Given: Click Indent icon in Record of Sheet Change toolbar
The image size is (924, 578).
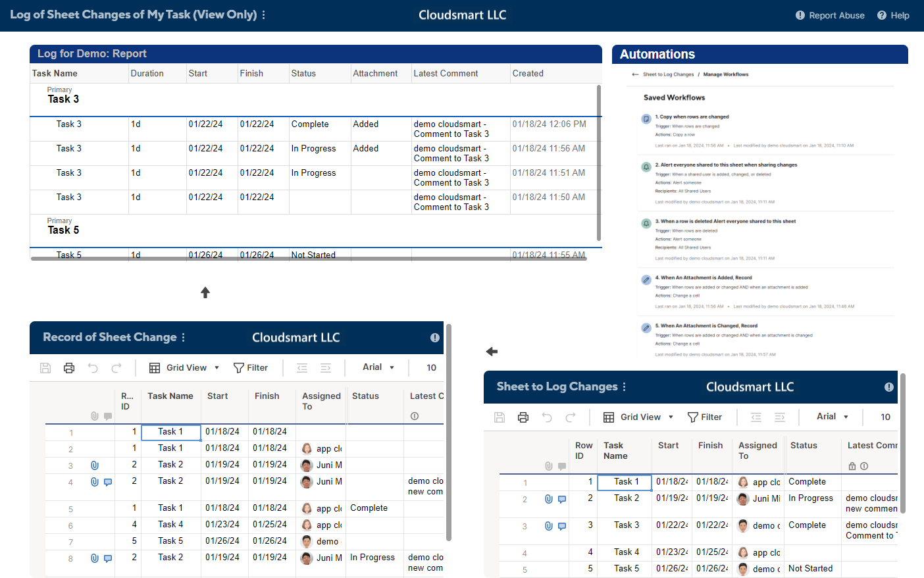Looking at the screenshot, I should coord(326,368).
